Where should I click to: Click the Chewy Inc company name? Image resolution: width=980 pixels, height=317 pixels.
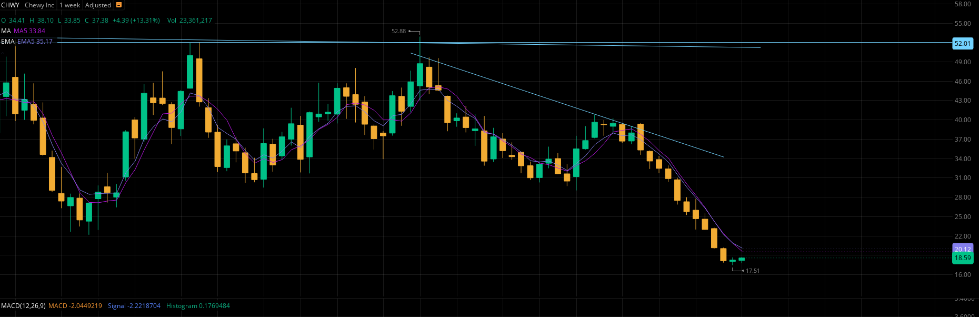(39, 5)
